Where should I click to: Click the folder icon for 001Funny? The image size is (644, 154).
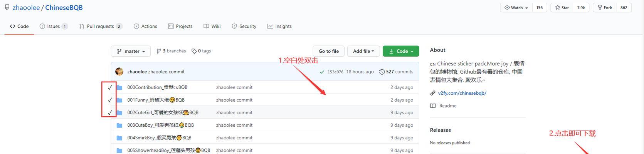point(119,100)
